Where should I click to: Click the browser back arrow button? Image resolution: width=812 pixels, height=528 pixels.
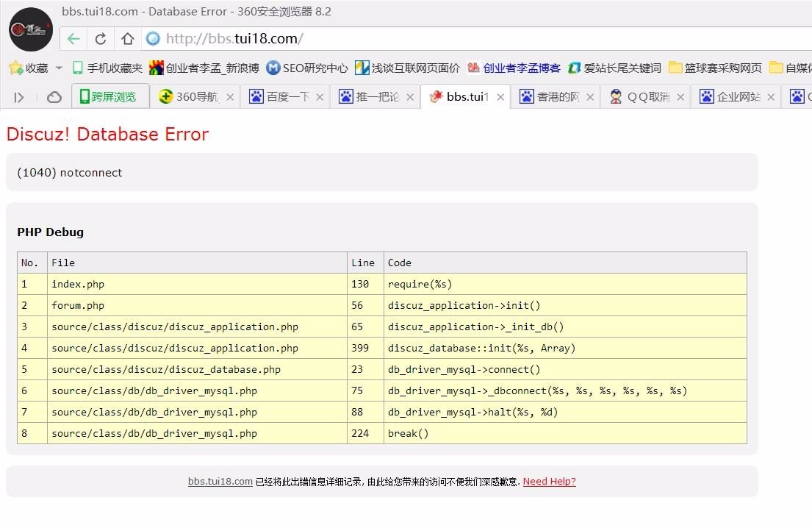pos(73,39)
